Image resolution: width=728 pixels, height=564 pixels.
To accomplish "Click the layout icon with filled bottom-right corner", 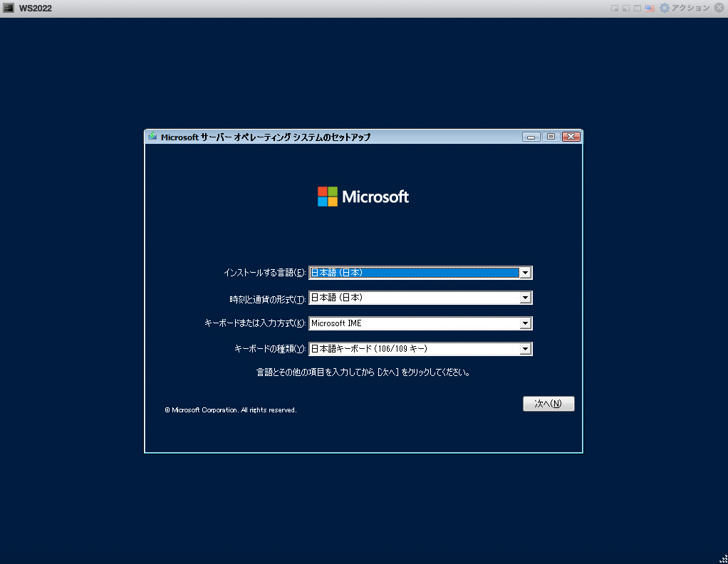I will (x=614, y=9).
